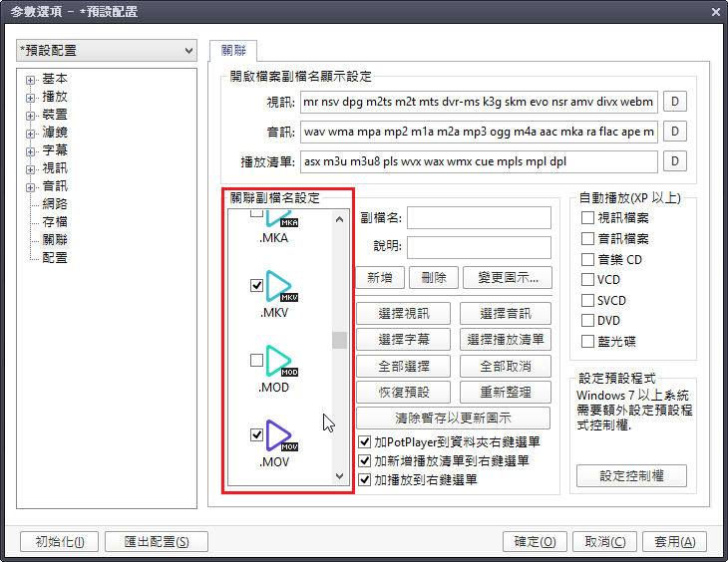Uncheck the .MKV association checkbox
728x562 pixels.
click(x=256, y=285)
